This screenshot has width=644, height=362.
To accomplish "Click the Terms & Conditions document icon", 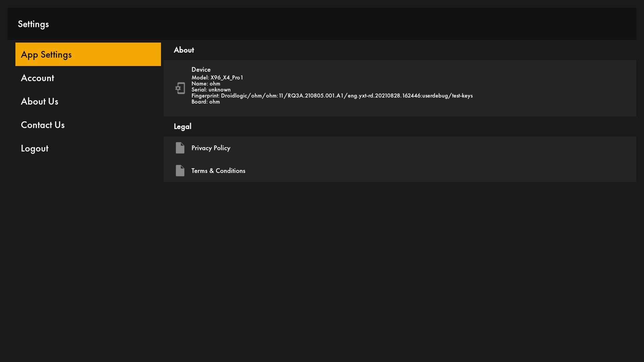I will [180, 171].
